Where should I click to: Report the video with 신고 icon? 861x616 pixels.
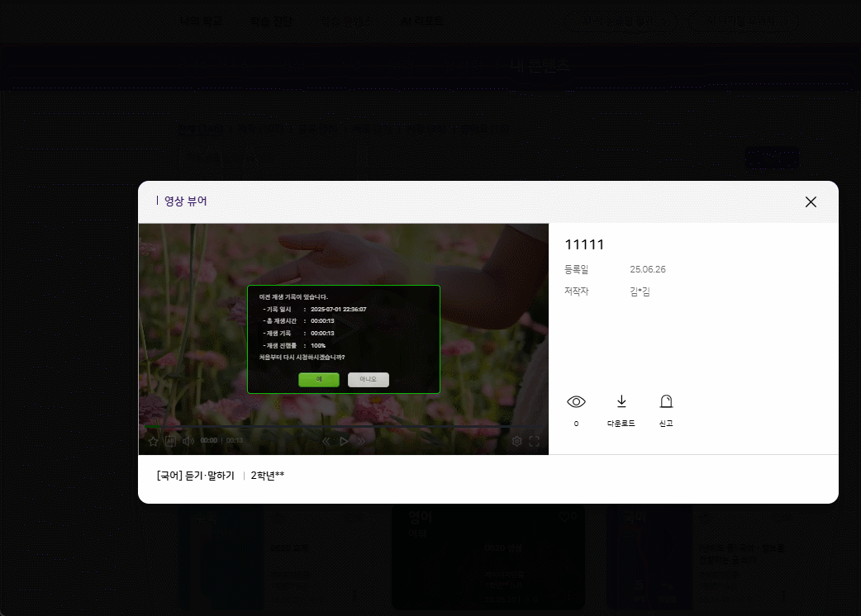tap(666, 401)
